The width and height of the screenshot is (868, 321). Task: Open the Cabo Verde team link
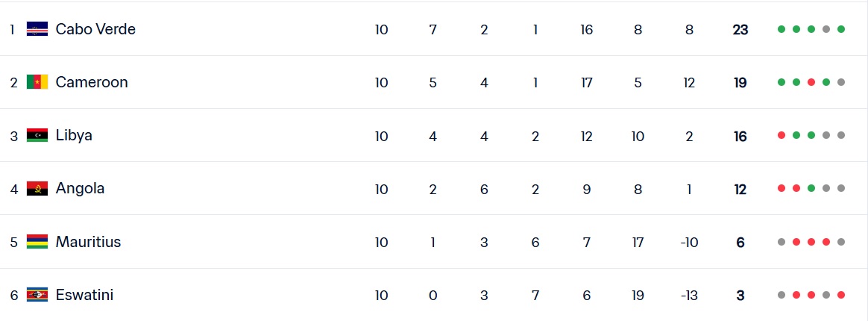tap(95, 29)
